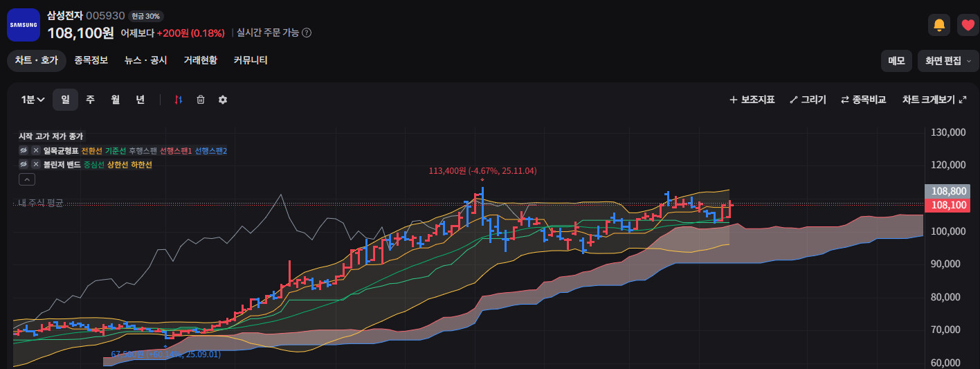Click the trash delete drawings icon
The width and height of the screenshot is (980, 369).
(x=201, y=100)
